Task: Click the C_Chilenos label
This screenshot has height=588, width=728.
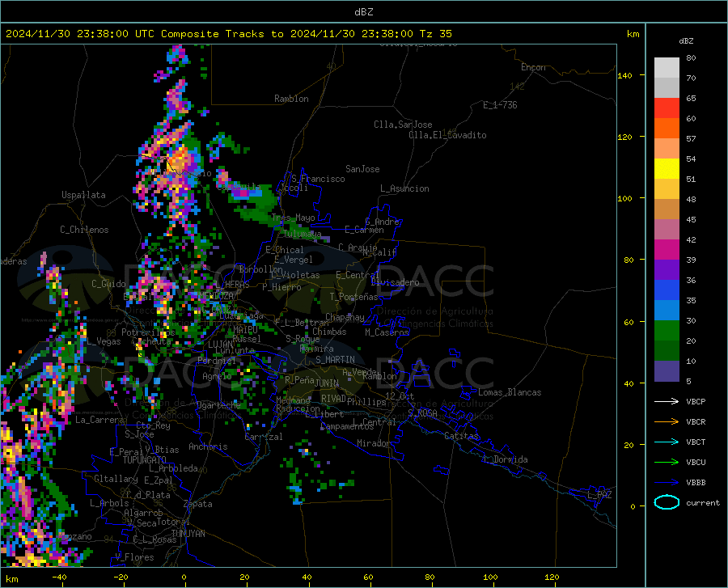Action: (84, 230)
